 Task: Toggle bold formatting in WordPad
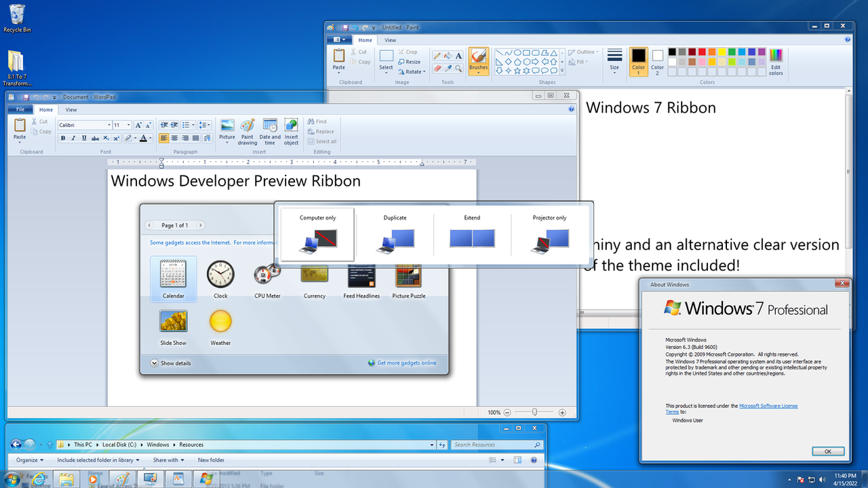(x=63, y=138)
